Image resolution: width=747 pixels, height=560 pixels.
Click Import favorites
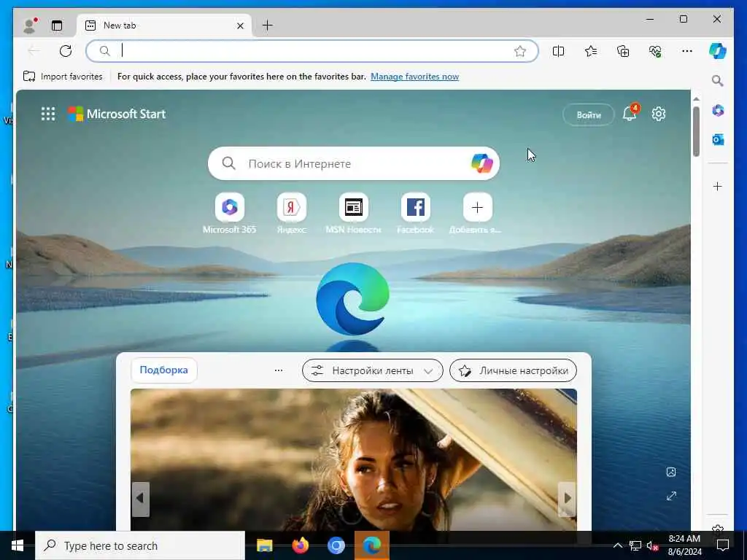coord(63,76)
